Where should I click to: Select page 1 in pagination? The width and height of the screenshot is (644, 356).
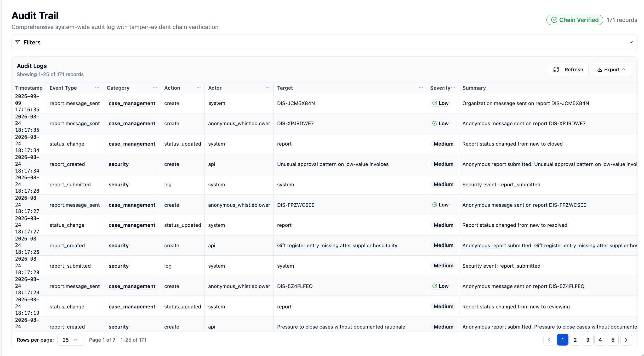(563, 340)
